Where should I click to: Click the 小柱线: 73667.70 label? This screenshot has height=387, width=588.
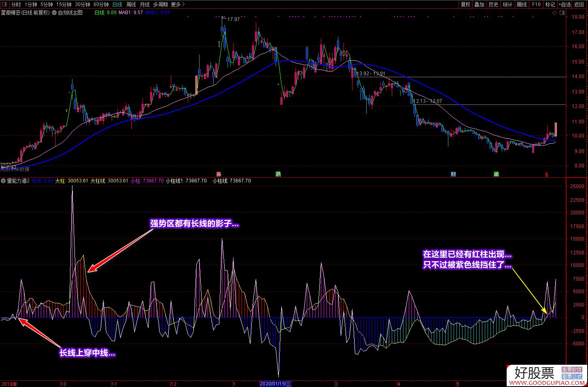(232, 181)
